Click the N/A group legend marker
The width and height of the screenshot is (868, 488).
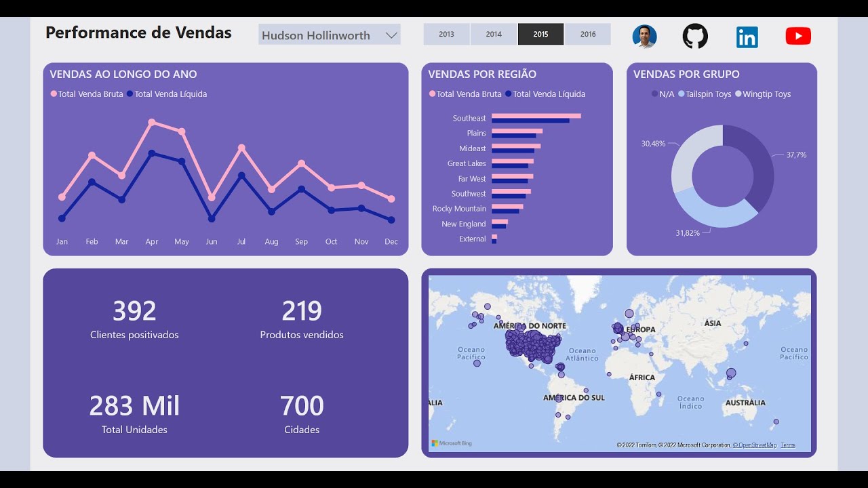point(654,94)
